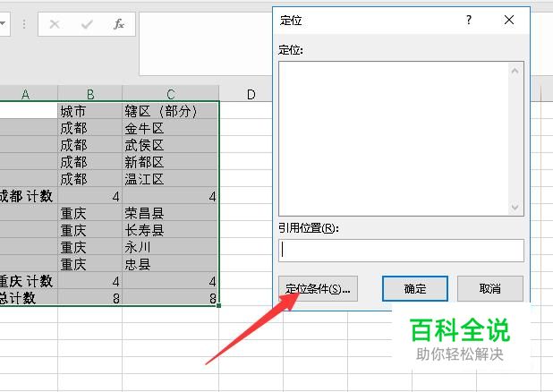Click the scroll down arrow in 定位 list

pos(515,207)
